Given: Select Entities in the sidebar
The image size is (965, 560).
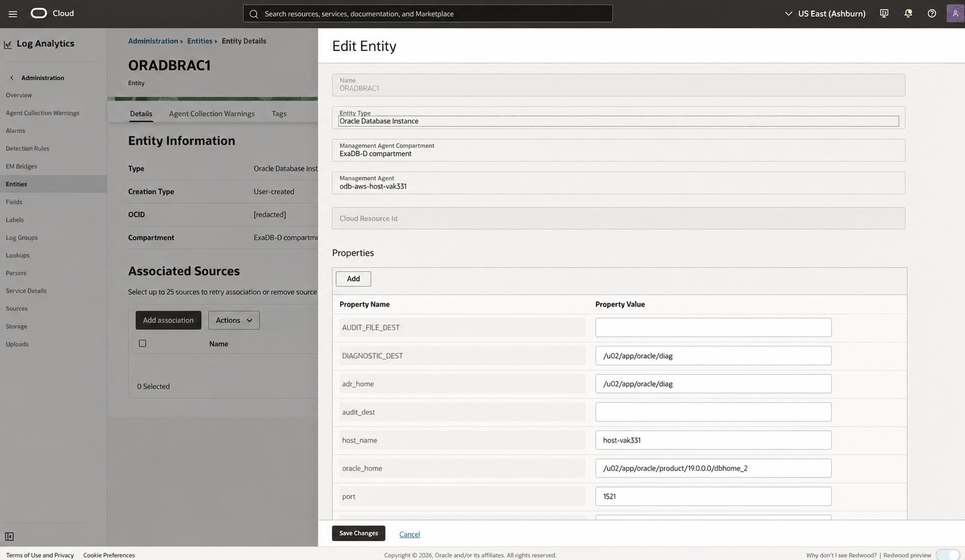Looking at the screenshot, I should [x=53, y=184].
